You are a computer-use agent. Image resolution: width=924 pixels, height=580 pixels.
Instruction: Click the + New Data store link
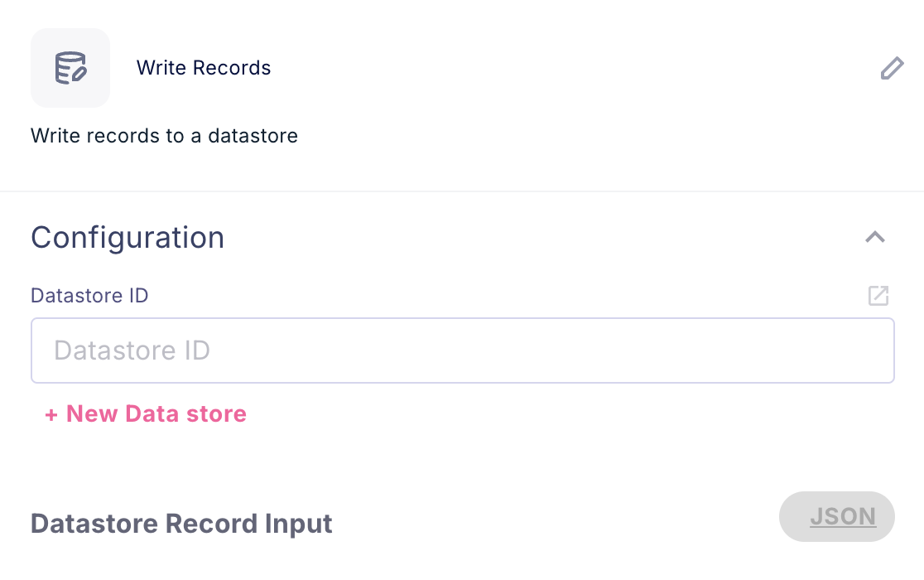(x=146, y=413)
